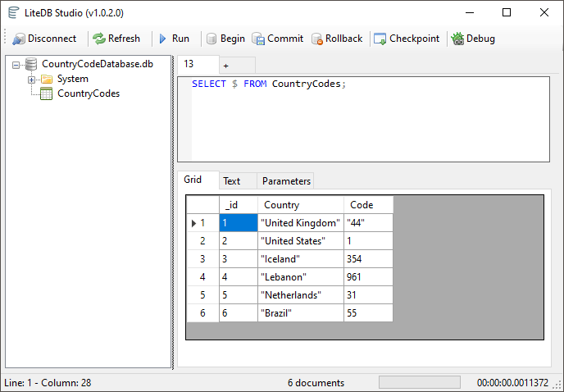564x392 pixels.
Task: Select row header for row 4
Action: (x=202, y=277)
